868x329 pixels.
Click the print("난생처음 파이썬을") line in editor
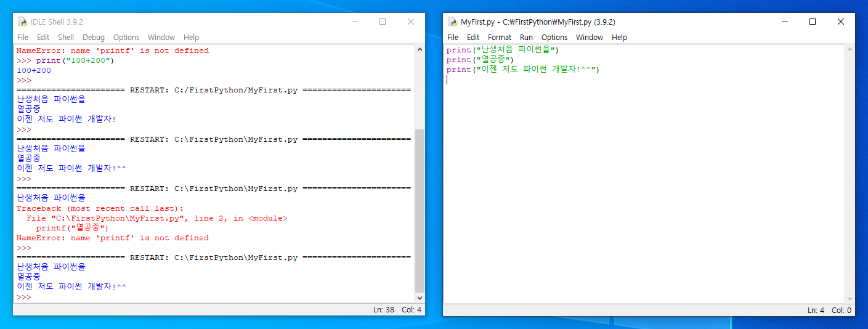503,50
